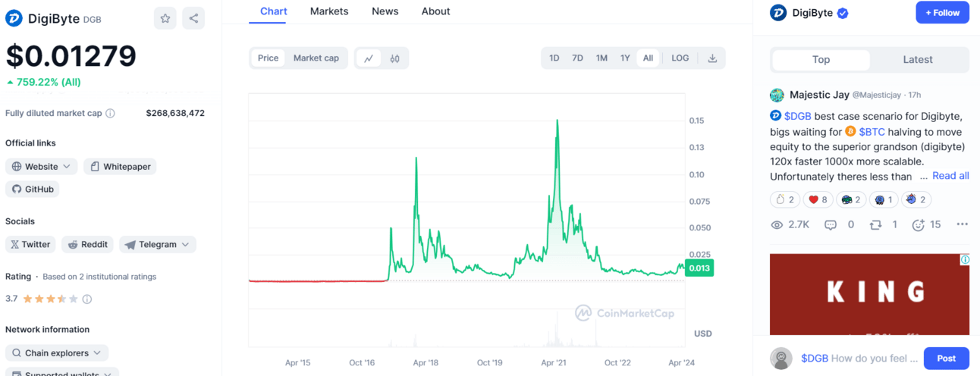Click the fourth reaction emoji with count 1
This screenshot has width=980, height=376.
tap(884, 199)
